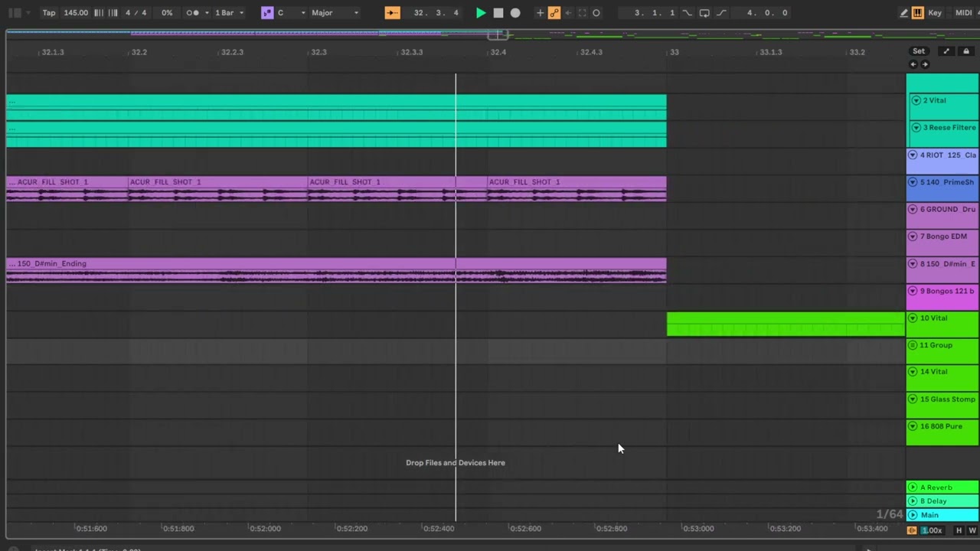Select the Main track header
Screen dimensions: 980x551
point(942,515)
